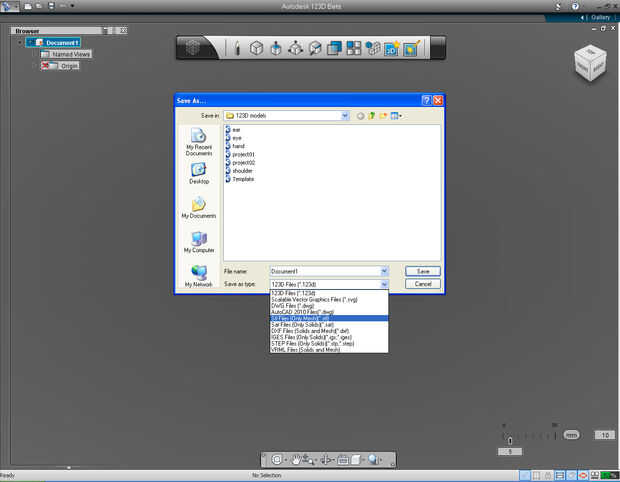Click the visual style cube icon in the navigation bar
Image resolution: width=620 pixels, height=482 pixels.
(356, 459)
